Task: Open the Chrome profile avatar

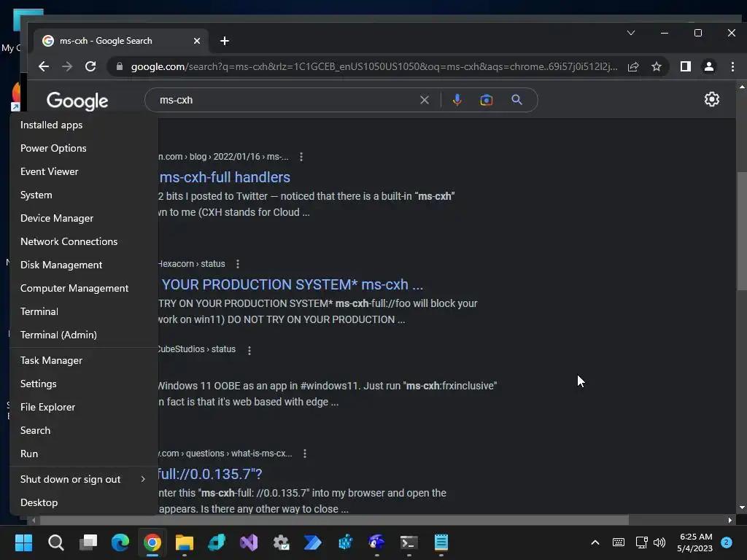Action: (x=709, y=66)
